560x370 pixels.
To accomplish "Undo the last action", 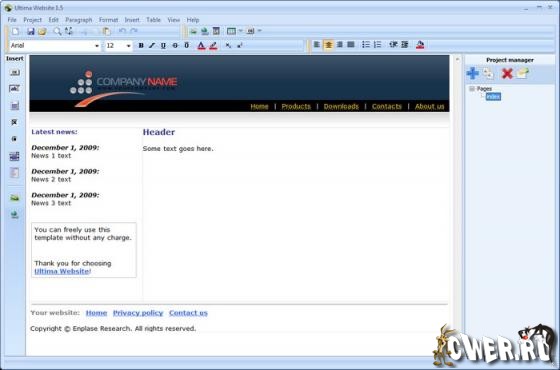I will point(122,31).
